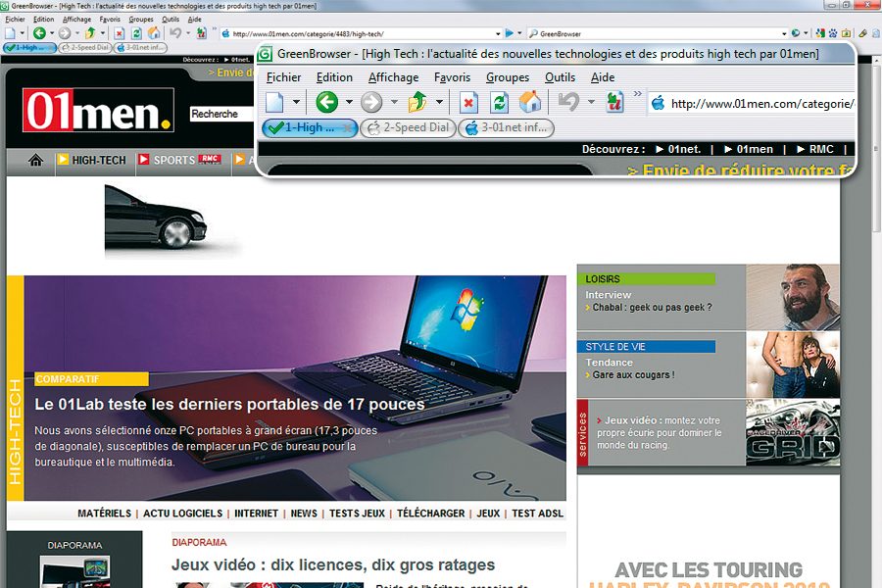Open the Fichier menu in the small main menu bar

pos(15,20)
